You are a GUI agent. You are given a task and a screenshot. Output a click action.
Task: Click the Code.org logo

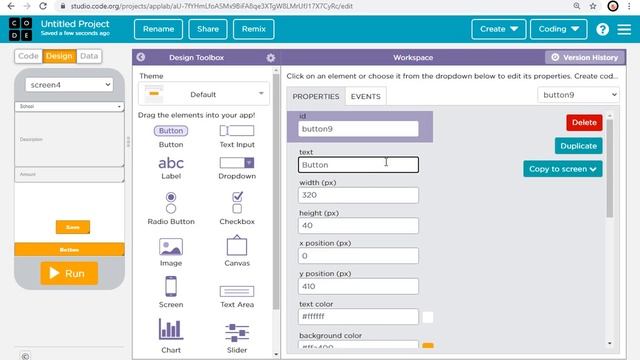[x=20, y=29]
